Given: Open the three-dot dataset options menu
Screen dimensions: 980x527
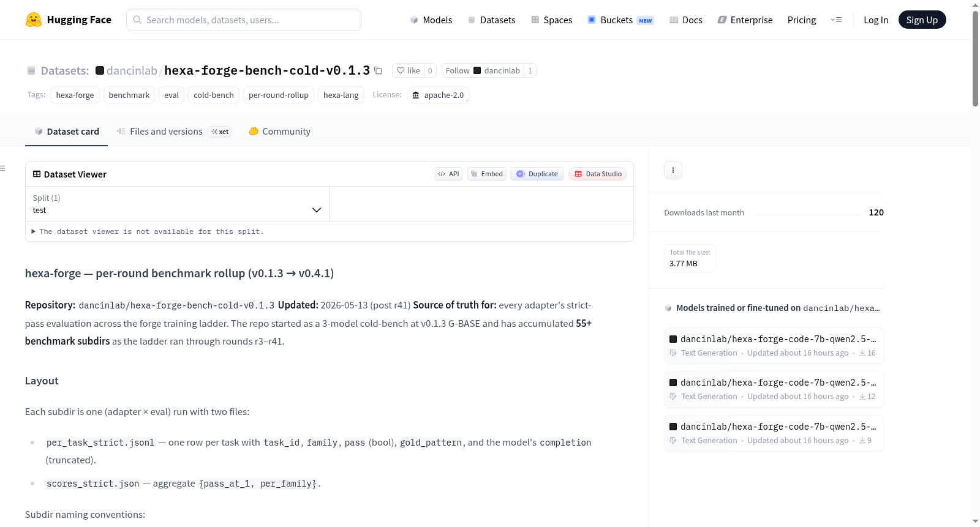Looking at the screenshot, I should click(x=673, y=170).
